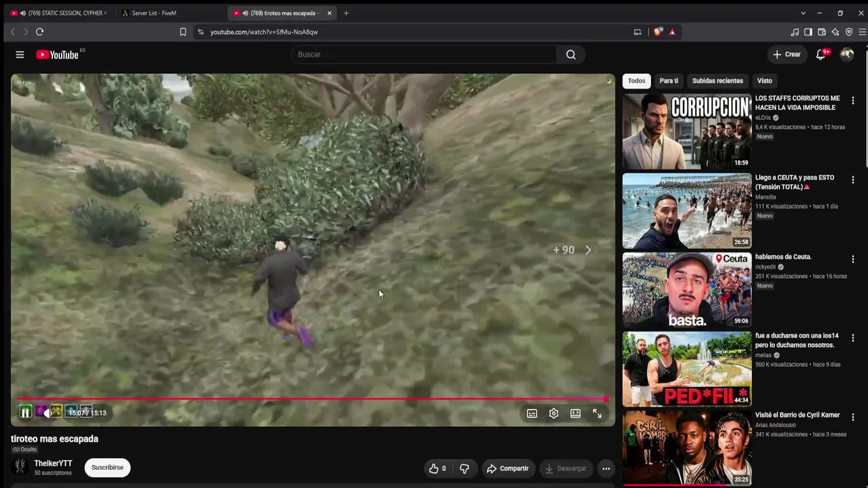Open the Brave Wallet icon
868x488 pixels.
click(822, 32)
